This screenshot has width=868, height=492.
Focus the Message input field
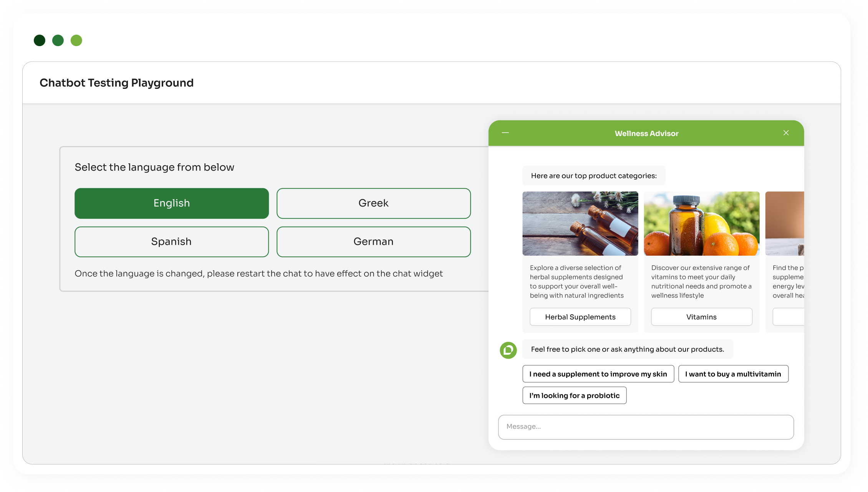(x=646, y=427)
